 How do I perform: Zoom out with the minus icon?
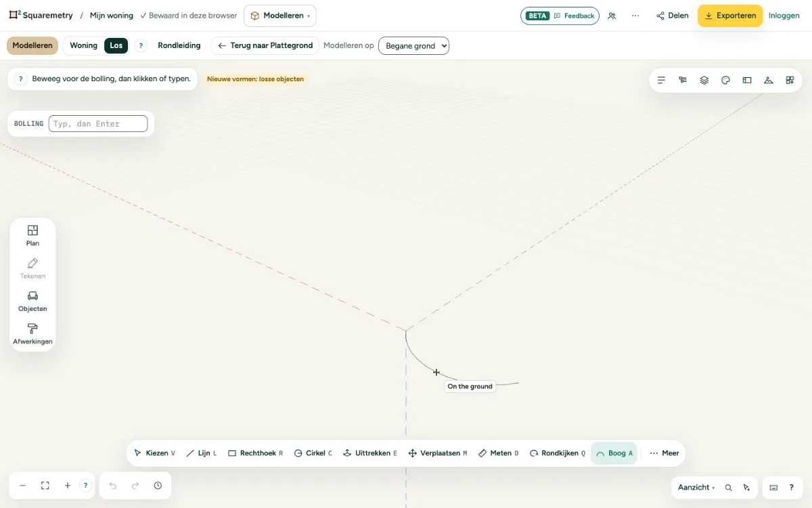22,486
